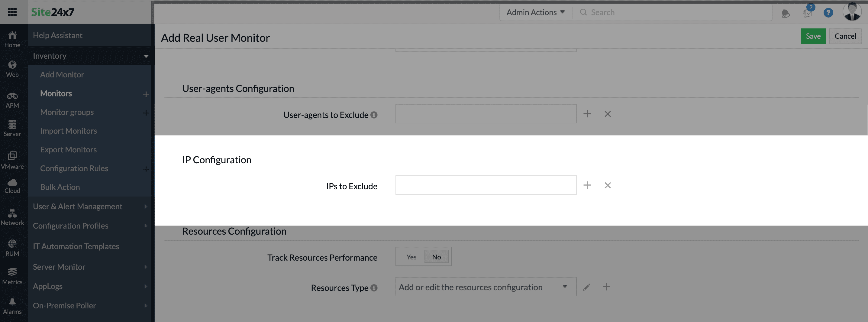Open the Admin Actions dropdown

535,12
